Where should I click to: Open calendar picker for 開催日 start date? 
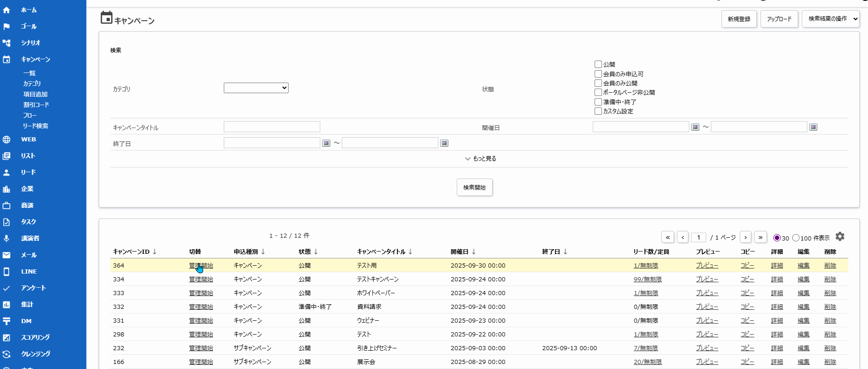point(695,127)
